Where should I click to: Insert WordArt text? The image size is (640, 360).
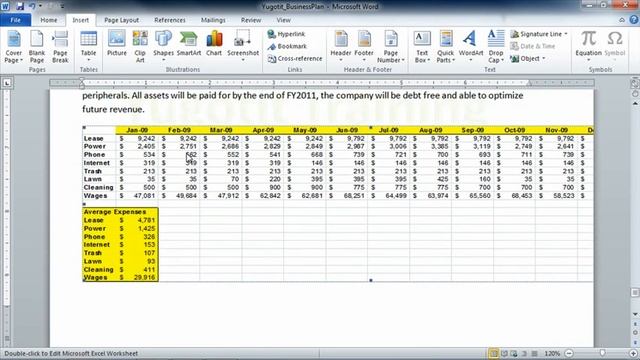(x=471, y=47)
